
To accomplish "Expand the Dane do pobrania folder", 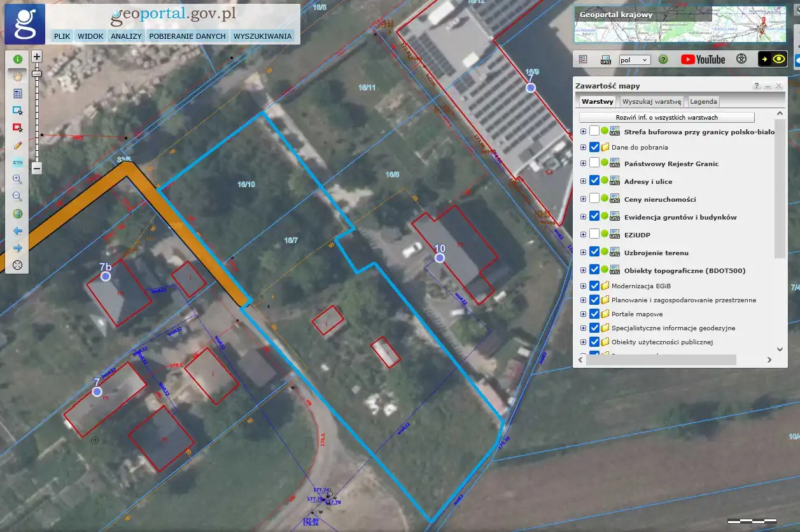I will pyautogui.click(x=583, y=147).
